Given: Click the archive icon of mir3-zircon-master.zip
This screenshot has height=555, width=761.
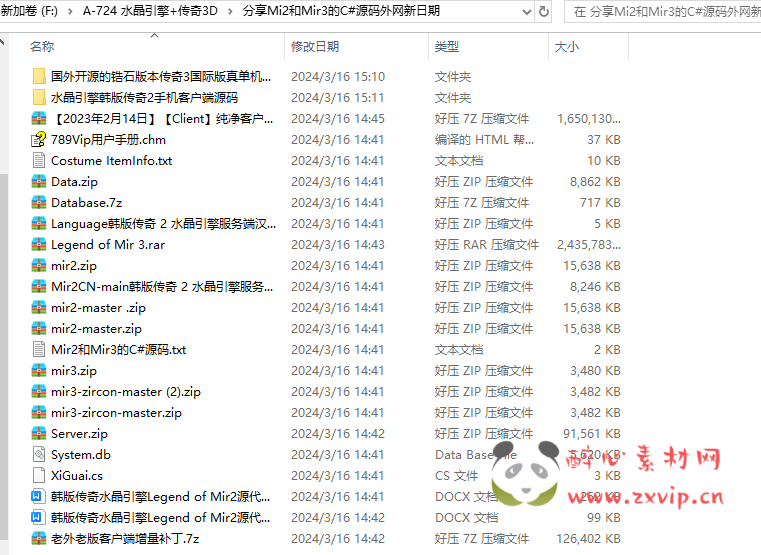Looking at the screenshot, I should pos(39,412).
